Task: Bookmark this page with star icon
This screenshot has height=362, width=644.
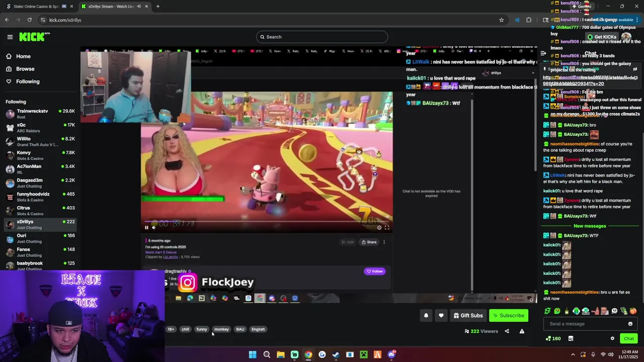Action: [x=501, y=20]
